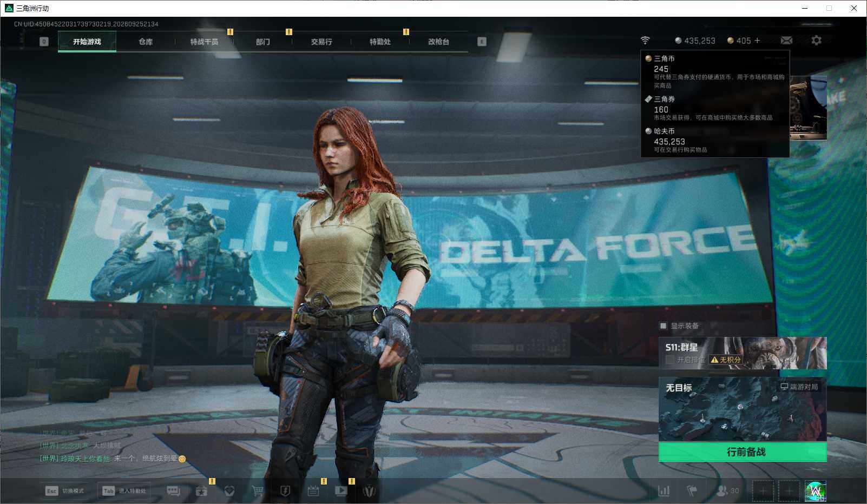Click the world chat message from 珍琅天上你看他
Screen dimensions: 867x504
pos(113,459)
